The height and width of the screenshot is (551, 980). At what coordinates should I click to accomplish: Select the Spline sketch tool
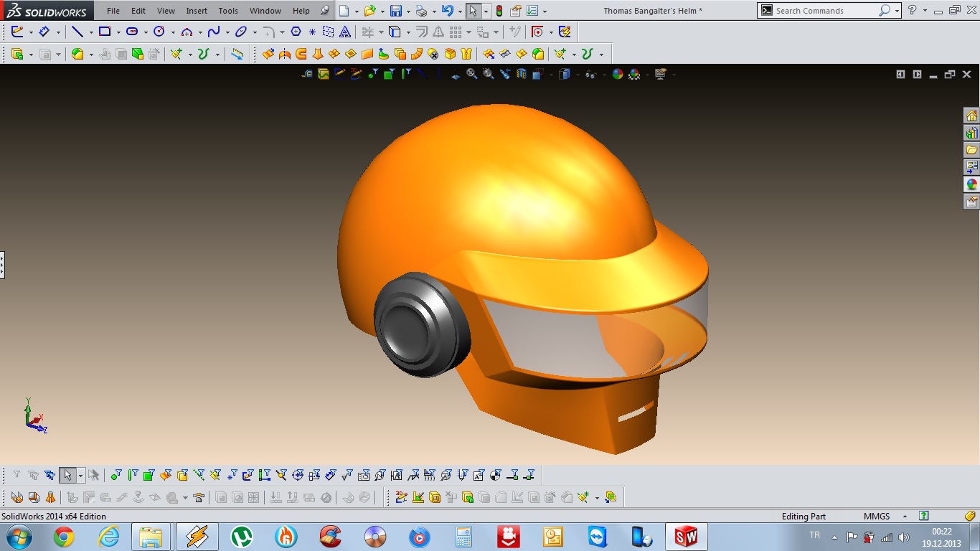point(214,32)
